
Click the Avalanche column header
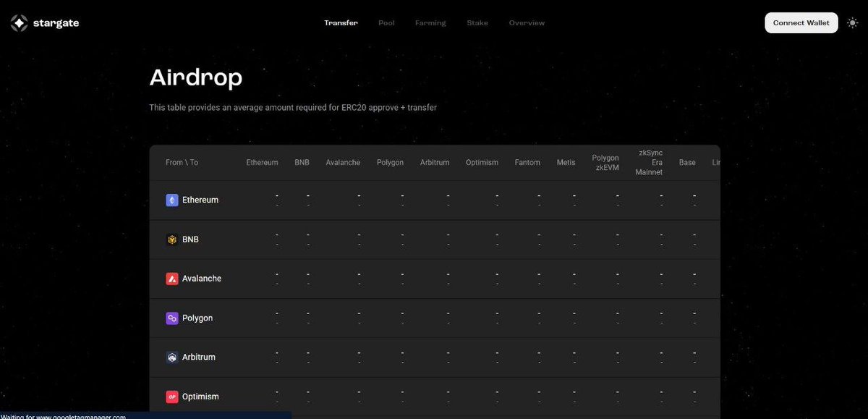343,163
